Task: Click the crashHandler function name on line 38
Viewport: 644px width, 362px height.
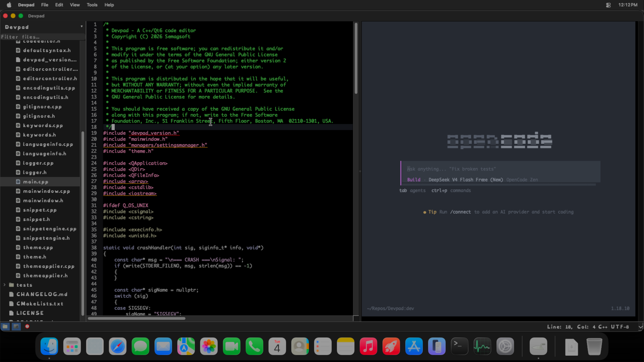Action: [x=154, y=248]
